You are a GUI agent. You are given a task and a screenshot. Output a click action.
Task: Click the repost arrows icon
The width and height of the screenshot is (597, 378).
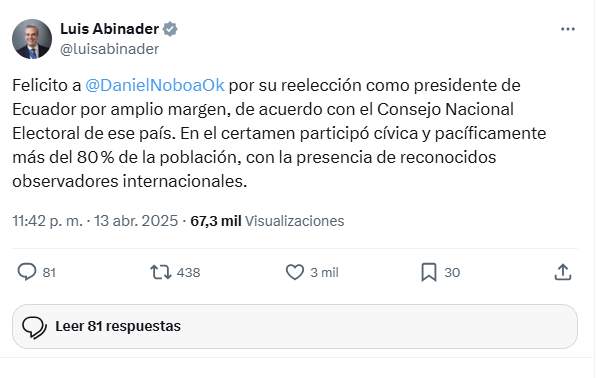tap(161, 273)
